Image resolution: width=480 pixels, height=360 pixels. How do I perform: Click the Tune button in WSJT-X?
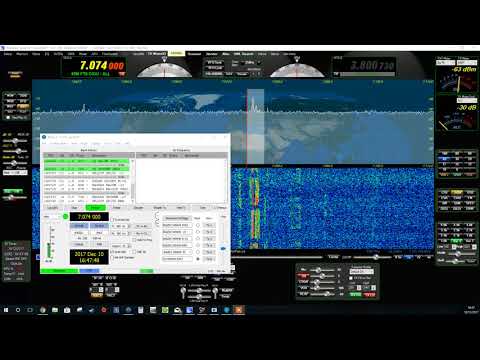(x=202, y=208)
